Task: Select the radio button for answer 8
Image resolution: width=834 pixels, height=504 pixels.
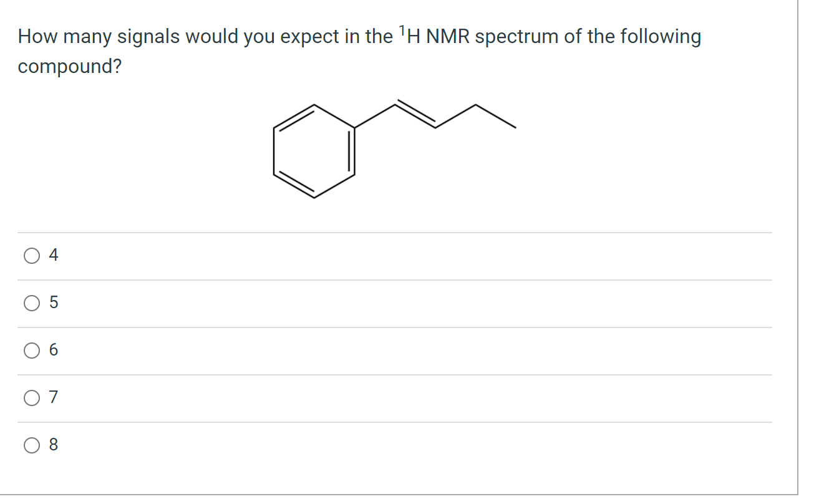Action: [x=31, y=445]
